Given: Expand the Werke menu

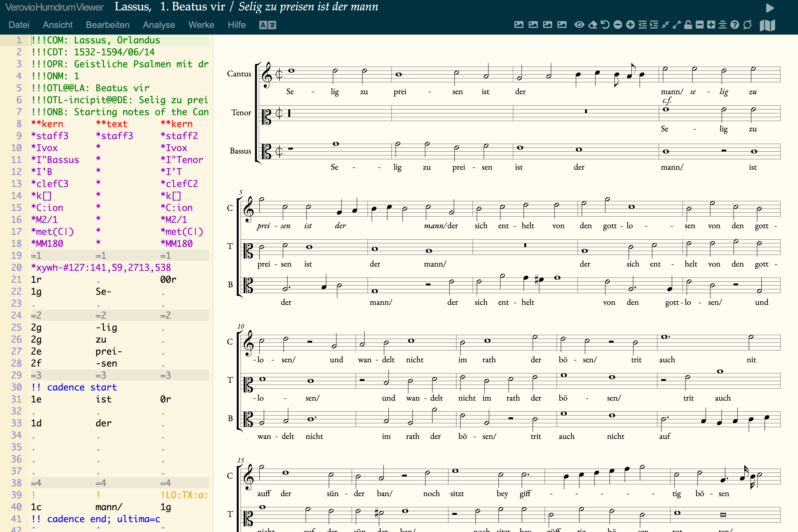Looking at the screenshot, I should [201, 25].
